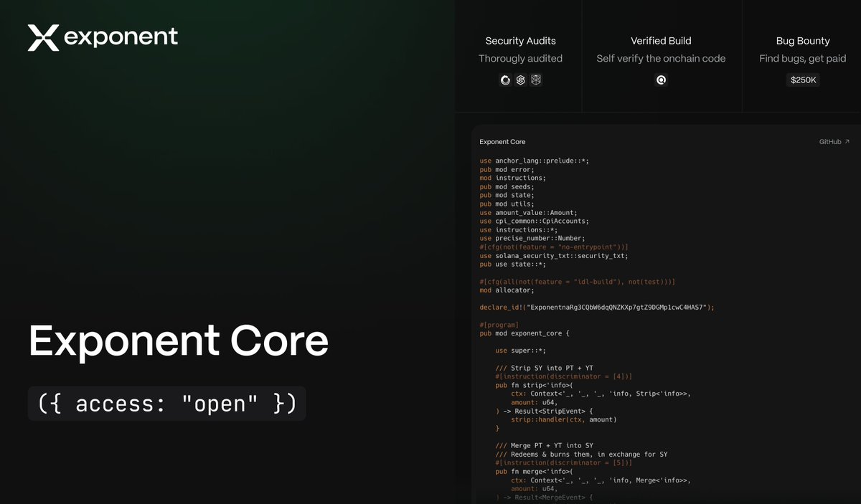Click the middle logo under Thoroughly audited
This screenshot has width=861, height=504.
(519, 80)
